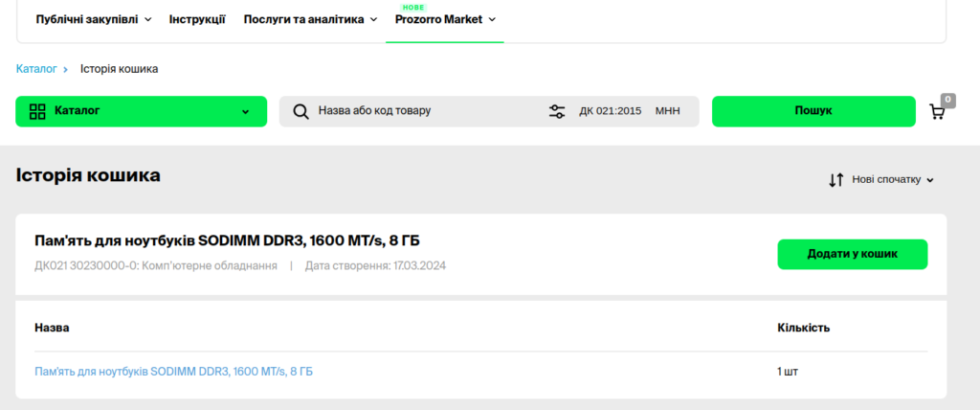Click the cart item count badge
Viewport: 980px width, 410px height.
[947, 100]
